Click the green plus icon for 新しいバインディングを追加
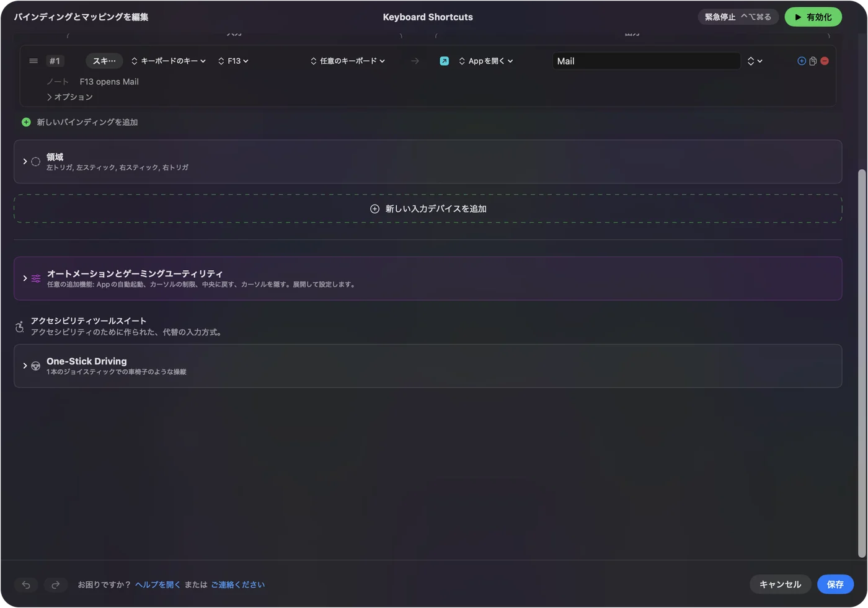Image resolution: width=868 pixels, height=608 pixels. [26, 122]
